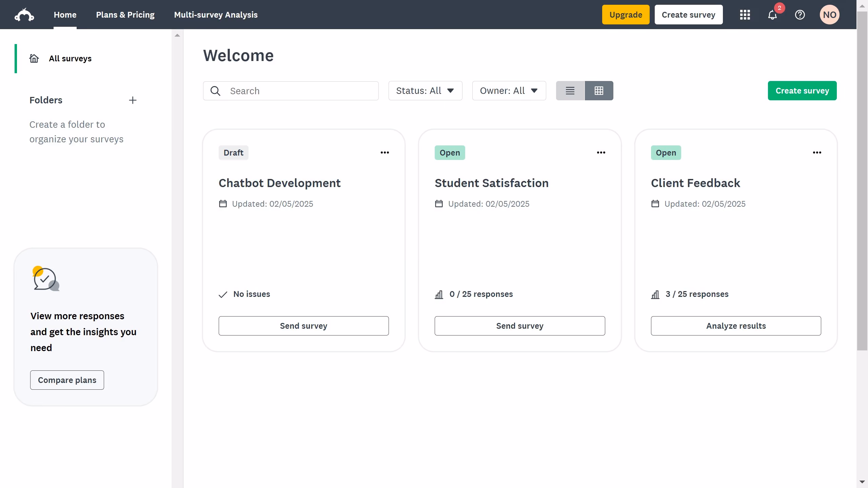Send the Student Satisfaction survey
The width and height of the screenshot is (868, 488).
coord(520,326)
